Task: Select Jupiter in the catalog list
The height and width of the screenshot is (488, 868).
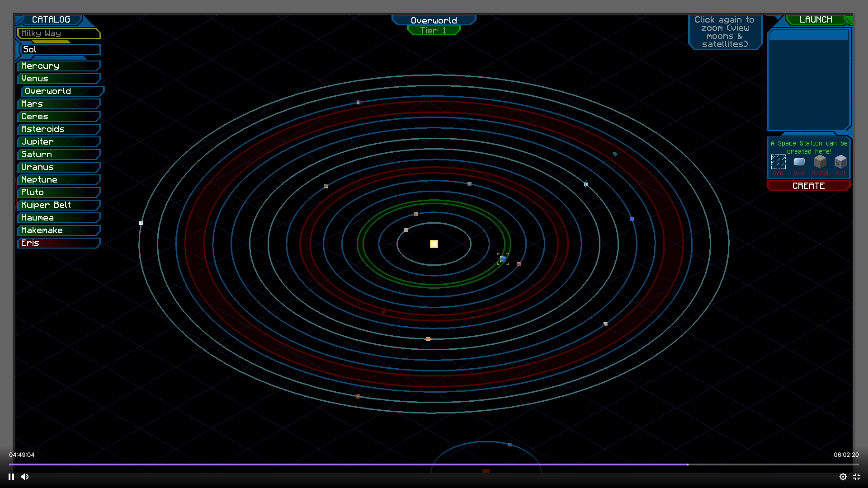Action: [x=59, y=142]
